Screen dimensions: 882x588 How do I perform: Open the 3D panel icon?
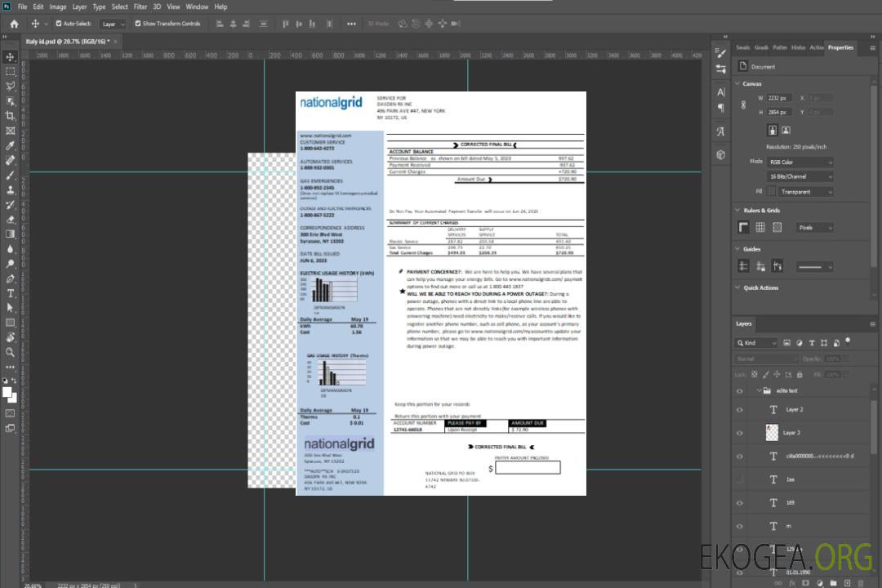click(720, 154)
